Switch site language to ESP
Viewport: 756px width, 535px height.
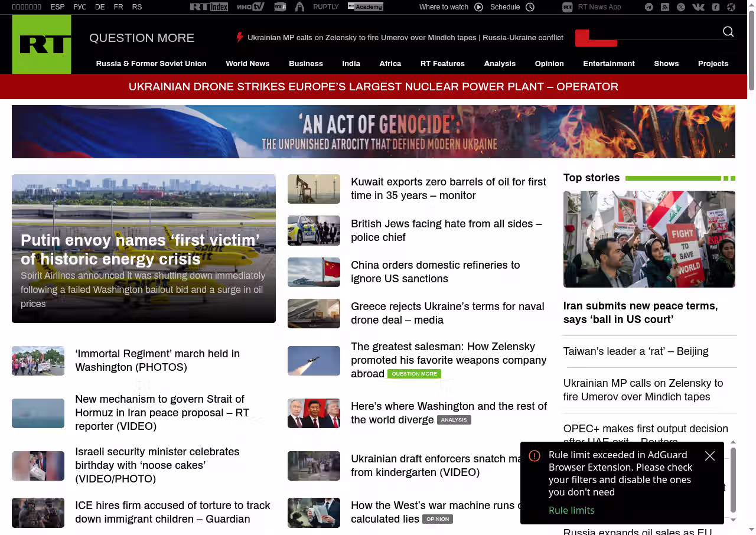click(57, 7)
